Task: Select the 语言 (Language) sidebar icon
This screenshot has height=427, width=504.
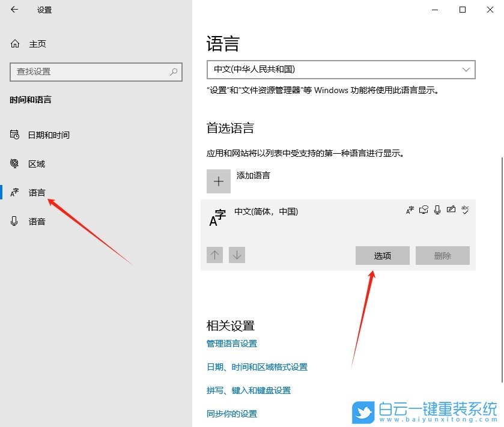Action: (x=14, y=192)
